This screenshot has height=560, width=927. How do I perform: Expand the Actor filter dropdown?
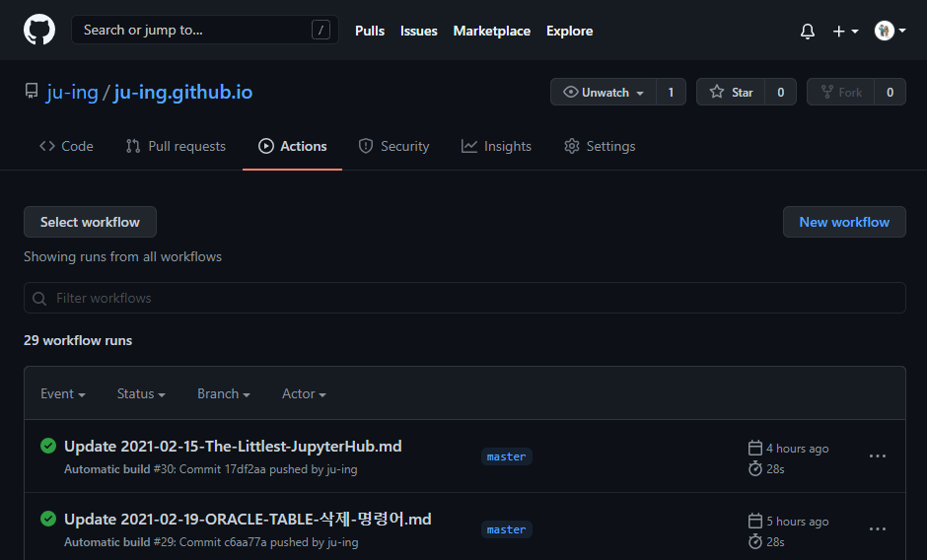[304, 393]
